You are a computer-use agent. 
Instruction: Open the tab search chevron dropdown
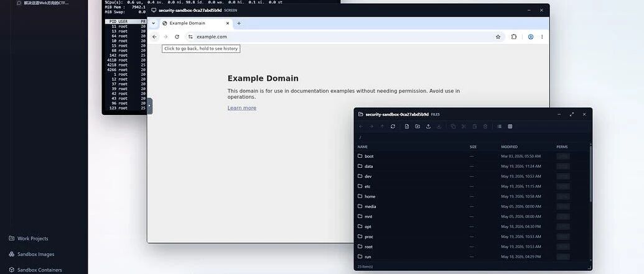pyautogui.click(x=153, y=24)
